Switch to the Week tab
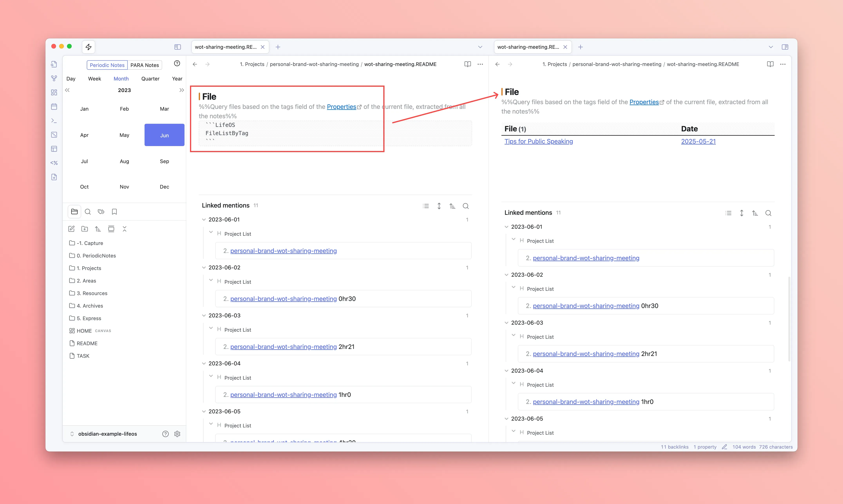 [x=94, y=79]
